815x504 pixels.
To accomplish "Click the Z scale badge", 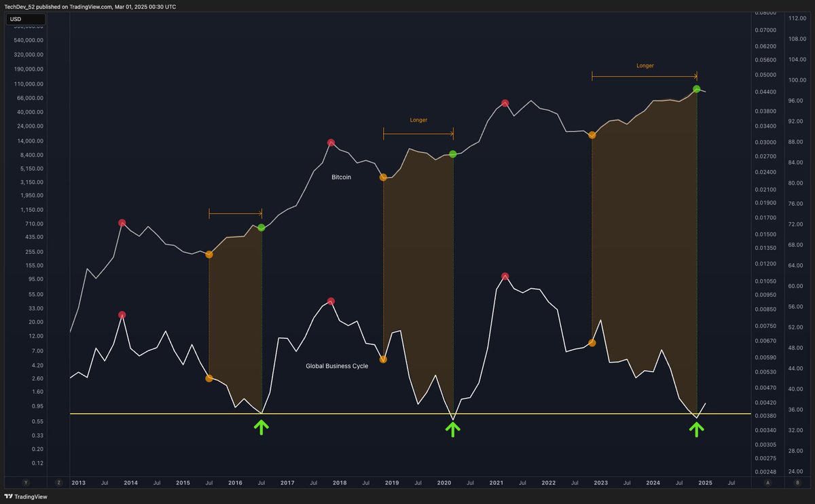I will click(59, 482).
